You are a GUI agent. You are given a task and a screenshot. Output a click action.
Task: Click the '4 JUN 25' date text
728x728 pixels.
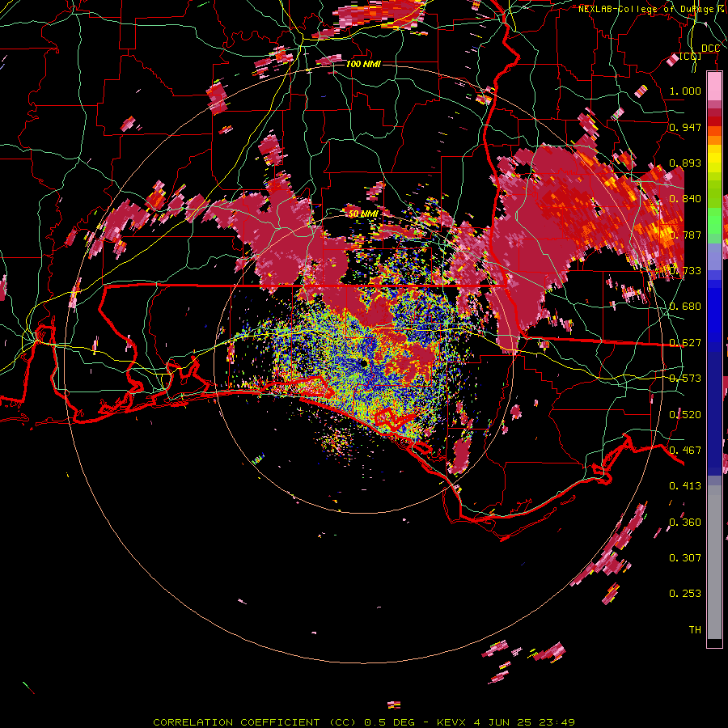pyautogui.click(x=504, y=722)
